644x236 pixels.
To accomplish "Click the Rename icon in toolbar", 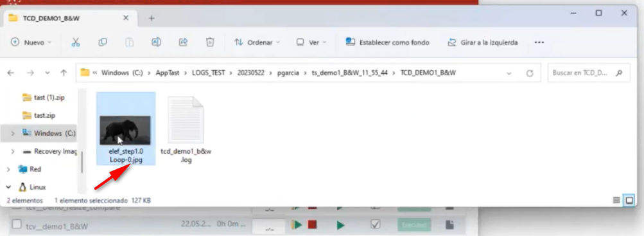I will tap(156, 42).
